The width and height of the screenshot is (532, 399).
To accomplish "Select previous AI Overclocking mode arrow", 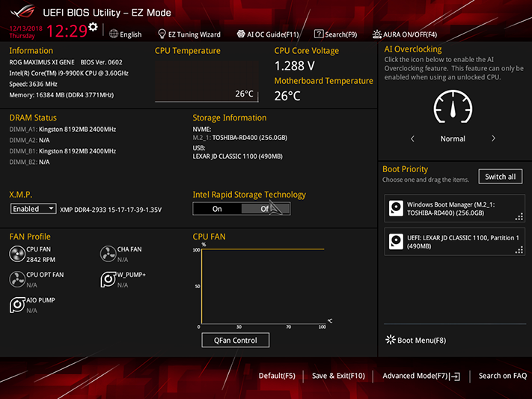I will tap(412, 138).
